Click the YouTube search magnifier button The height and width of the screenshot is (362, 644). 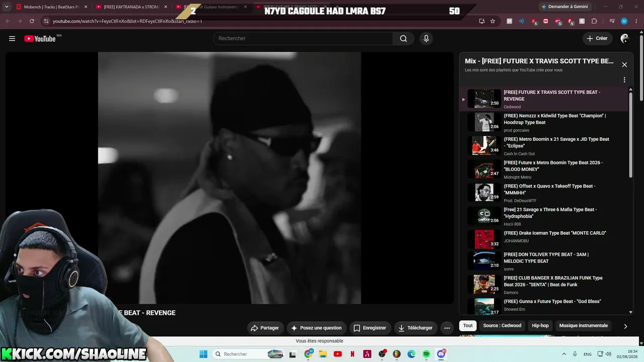click(404, 39)
